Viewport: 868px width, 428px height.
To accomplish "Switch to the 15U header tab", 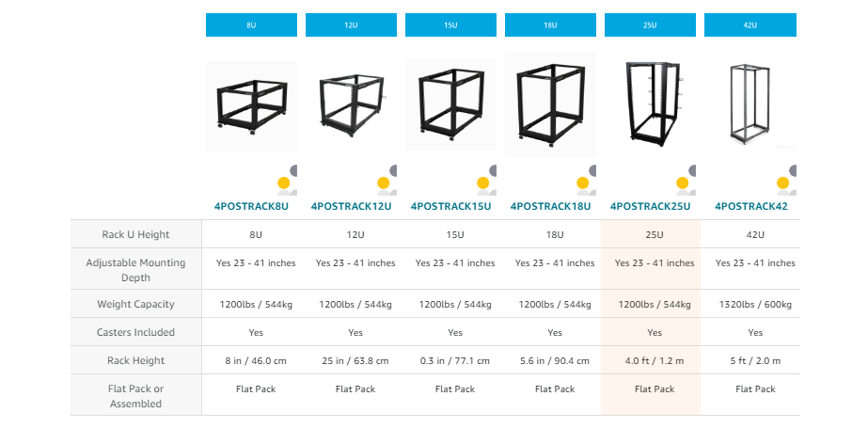I will 450,25.
